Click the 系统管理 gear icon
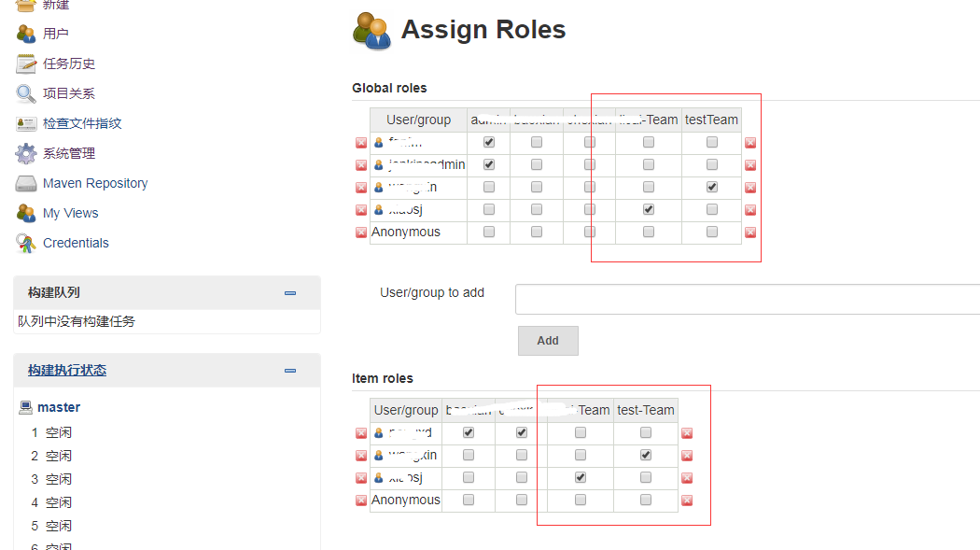 (x=25, y=154)
